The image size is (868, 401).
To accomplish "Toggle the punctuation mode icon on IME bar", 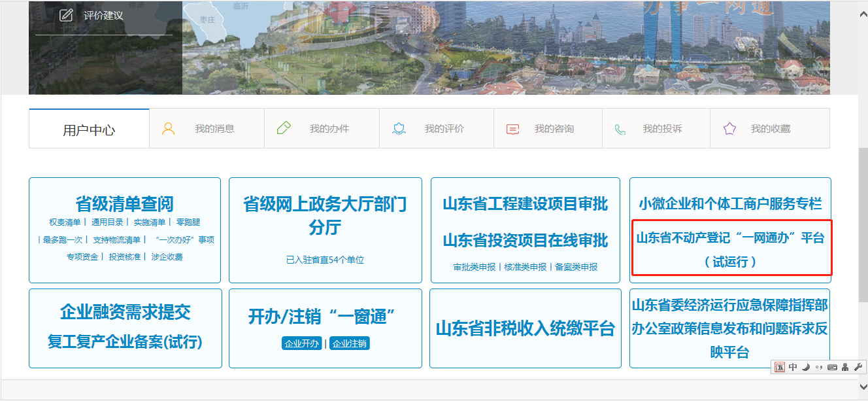I will point(818,367).
